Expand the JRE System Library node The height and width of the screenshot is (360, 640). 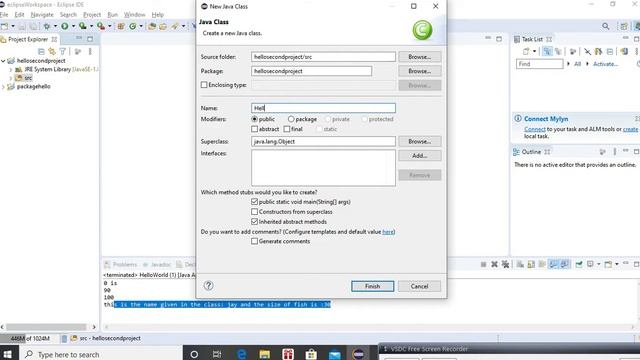pyautogui.click(x=11, y=69)
